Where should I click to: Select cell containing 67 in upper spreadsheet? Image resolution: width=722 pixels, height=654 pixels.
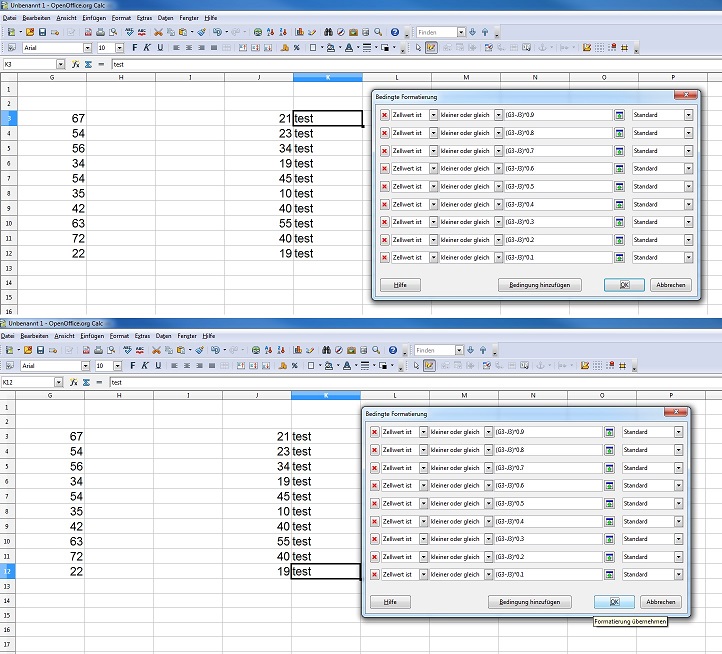pos(50,118)
